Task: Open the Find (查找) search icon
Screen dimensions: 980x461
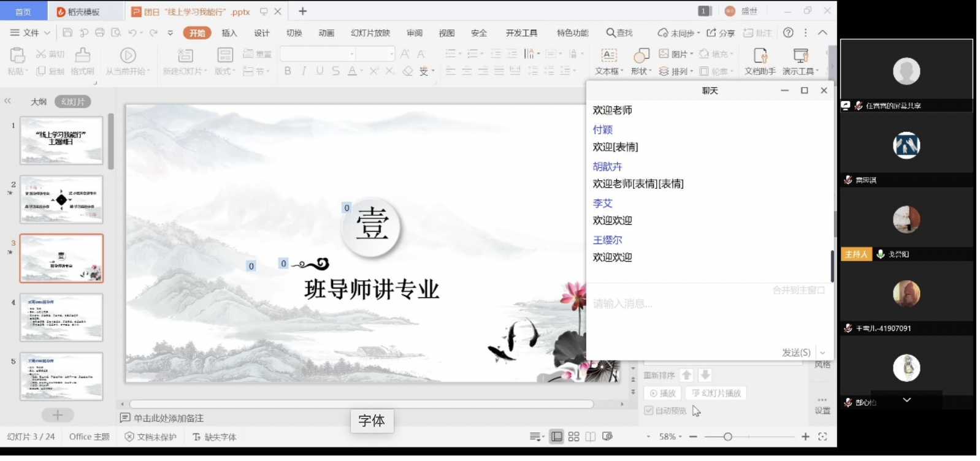Action: pos(619,32)
